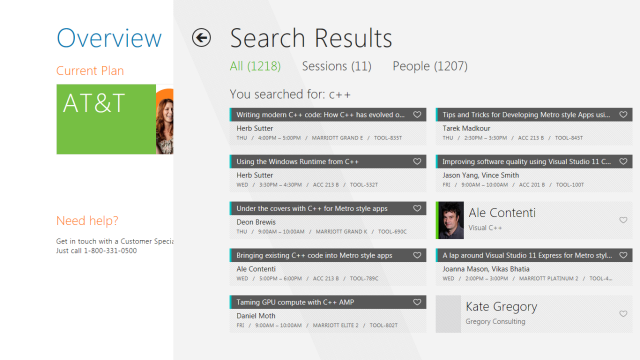
Task: Click heart icon on Taming GPU compute
Action: (x=417, y=302)
